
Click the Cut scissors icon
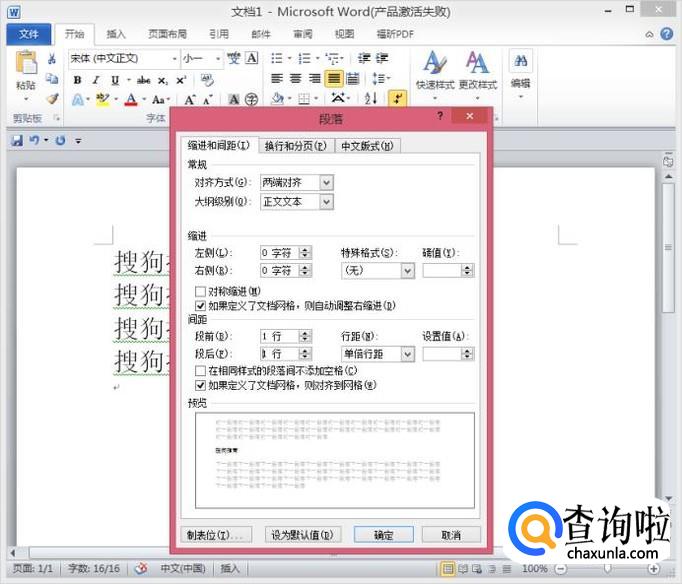pos(52,59)
